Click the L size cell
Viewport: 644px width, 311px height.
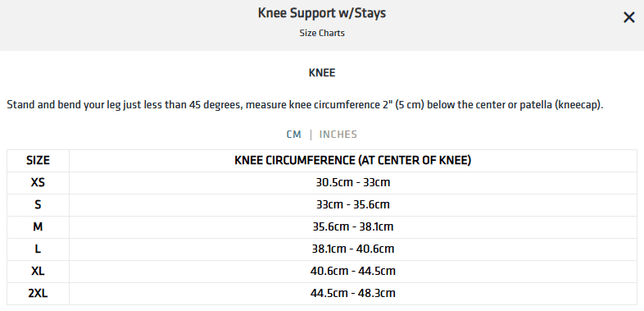38,249
